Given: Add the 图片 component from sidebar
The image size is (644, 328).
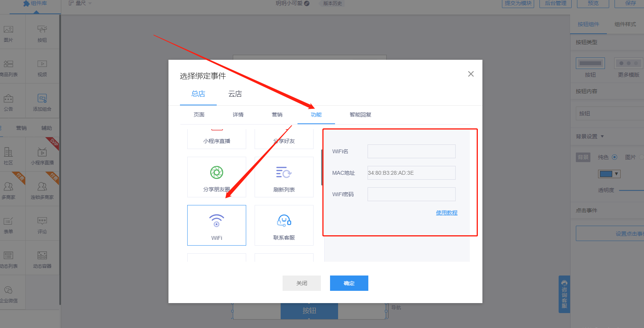Looking at the screenshot, I should (8, 33).
